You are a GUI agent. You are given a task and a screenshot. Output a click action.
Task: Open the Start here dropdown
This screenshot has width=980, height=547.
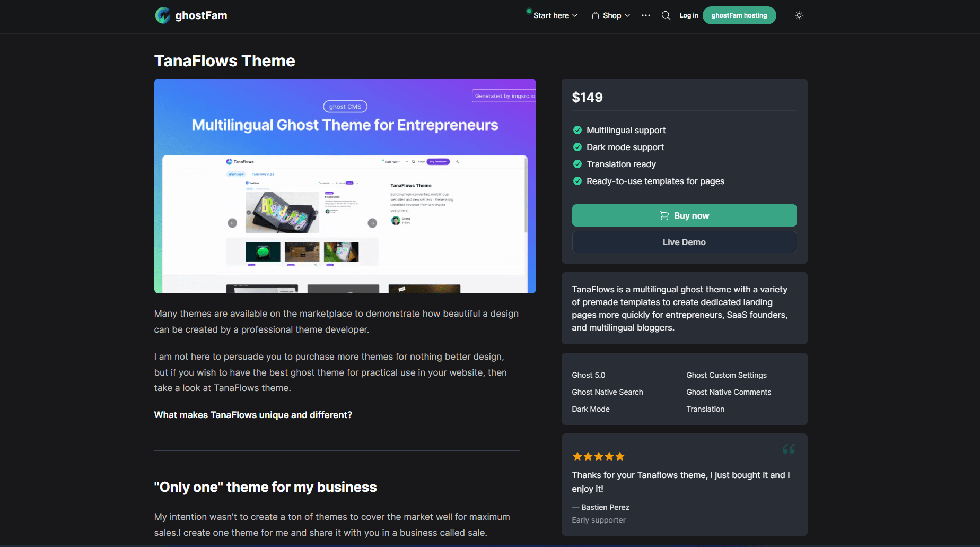(x=552, y=15)
